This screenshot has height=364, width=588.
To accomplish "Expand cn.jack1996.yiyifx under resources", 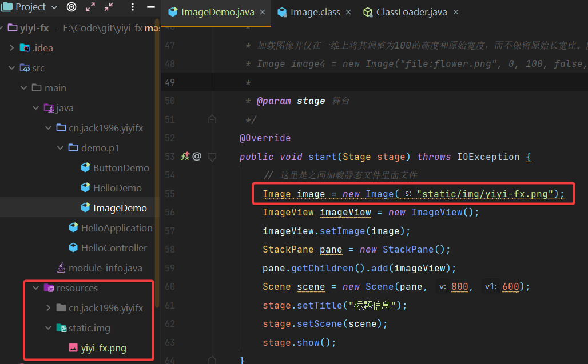I will (x=48, y=308).
